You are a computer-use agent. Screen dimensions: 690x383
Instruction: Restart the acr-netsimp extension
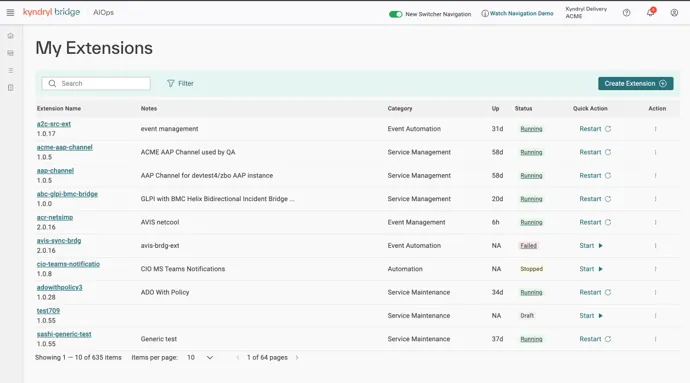point(595,222)
